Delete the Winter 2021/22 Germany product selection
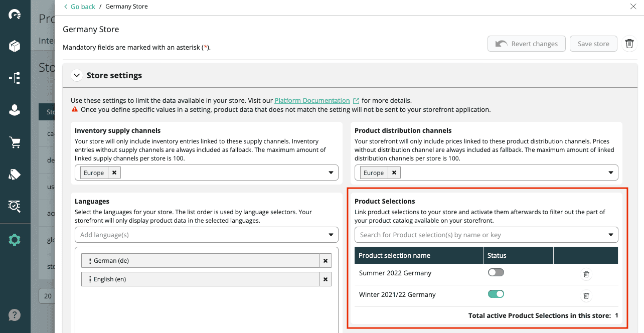The width and height of the screenshot is (644, 333). [586, 296]
